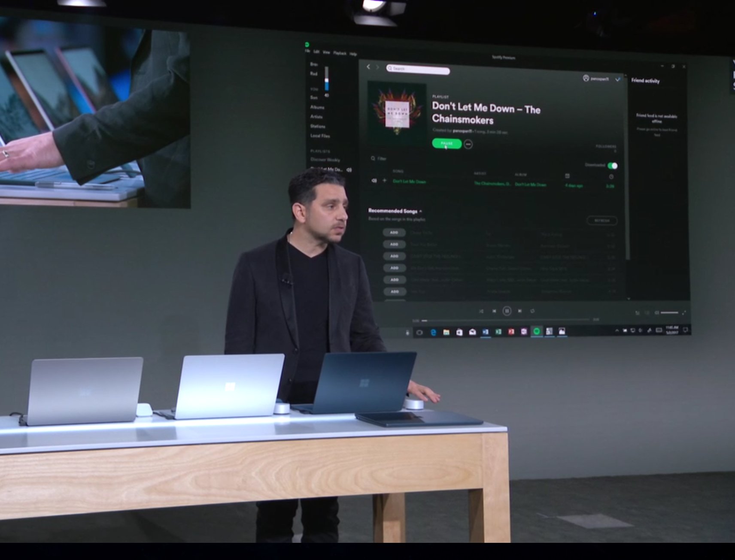Click the Search input field
735x560 pixels.
click(419, 69)
